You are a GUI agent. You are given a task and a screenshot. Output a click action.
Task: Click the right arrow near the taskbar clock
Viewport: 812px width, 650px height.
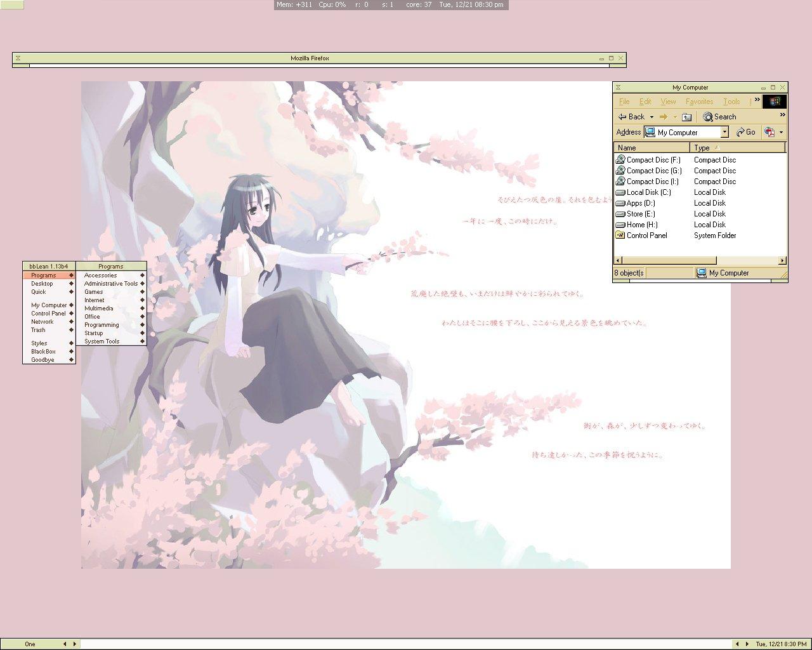tap(747, 644)
